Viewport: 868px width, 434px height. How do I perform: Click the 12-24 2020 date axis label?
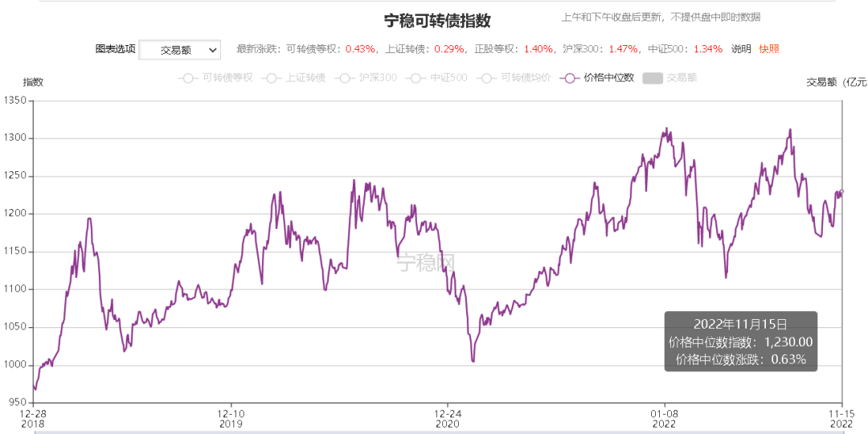[x=448, y=418]
